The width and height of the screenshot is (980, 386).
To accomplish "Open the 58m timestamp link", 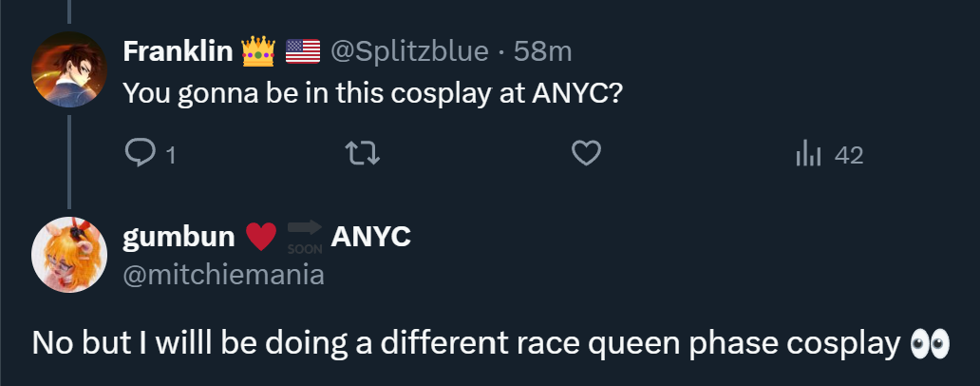I will [x=542, y=51].
